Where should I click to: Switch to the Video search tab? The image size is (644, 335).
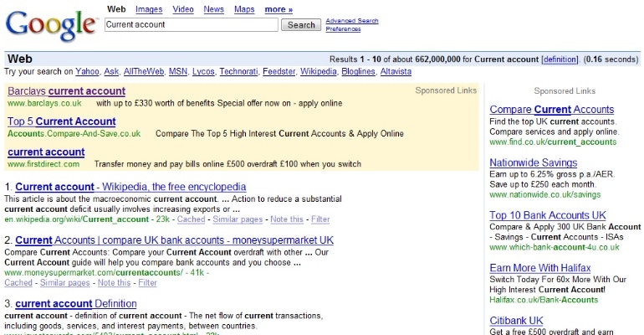point(182,9)
